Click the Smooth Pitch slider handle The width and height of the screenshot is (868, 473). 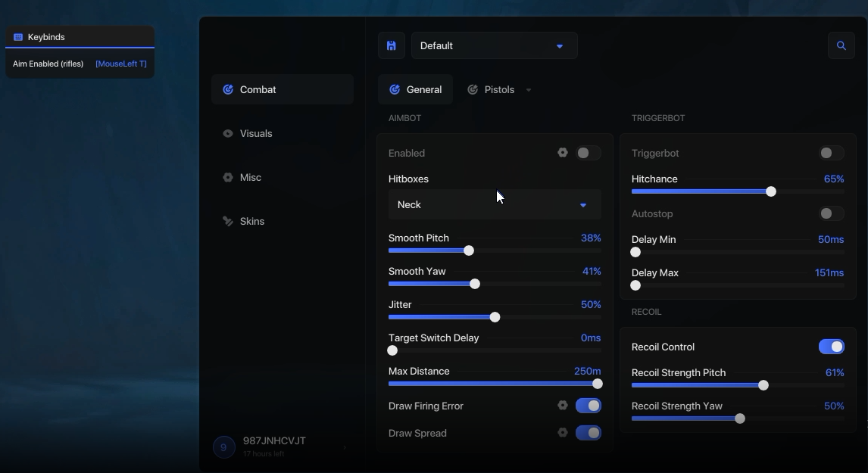pos(469,251)
